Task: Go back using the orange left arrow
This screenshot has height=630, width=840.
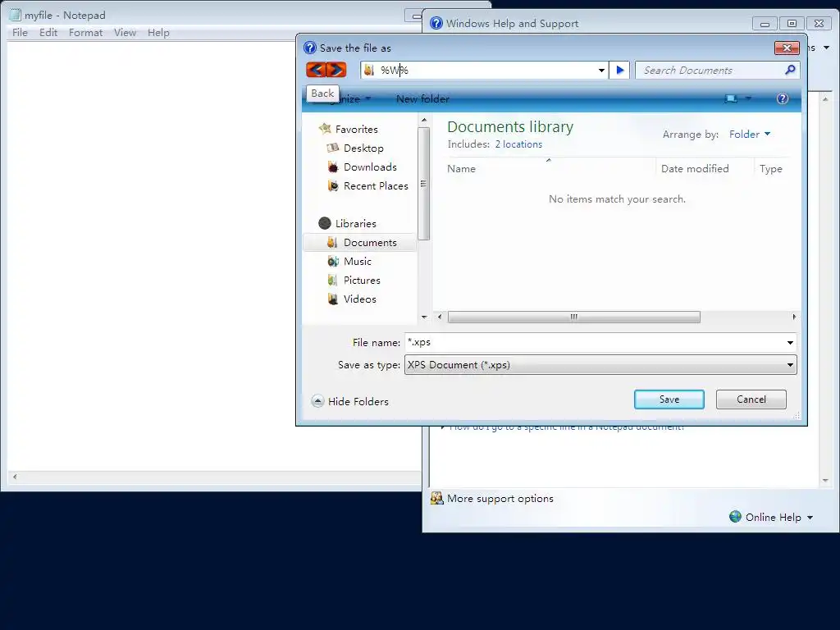Action: tap(316, 70)
